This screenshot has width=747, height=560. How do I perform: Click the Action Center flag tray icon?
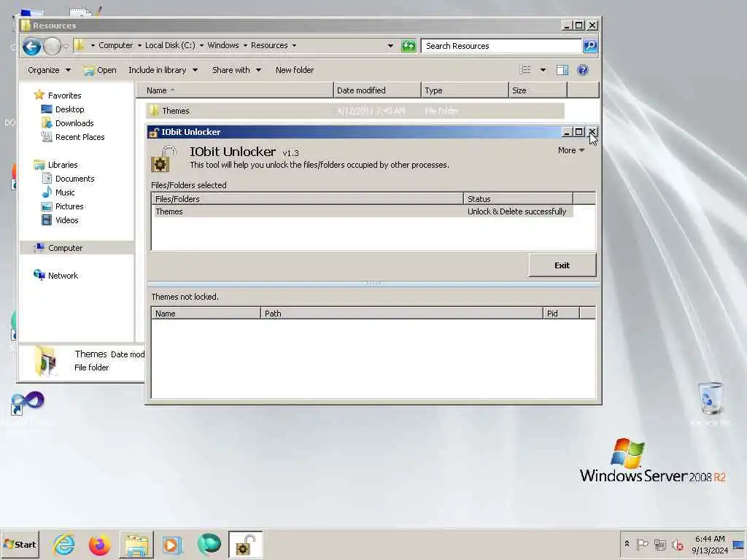tap(642, 544)
